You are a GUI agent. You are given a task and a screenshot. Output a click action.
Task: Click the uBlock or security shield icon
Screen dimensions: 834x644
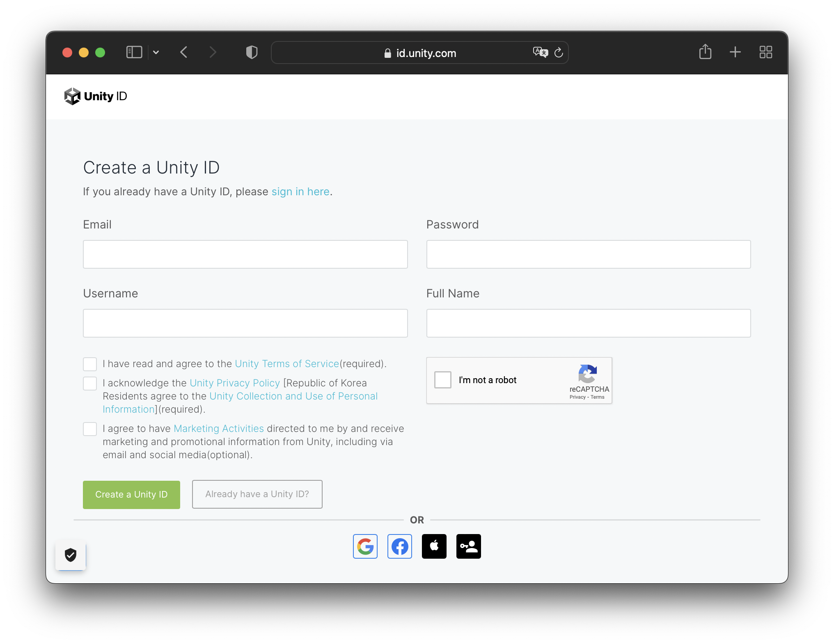(70, 555)
